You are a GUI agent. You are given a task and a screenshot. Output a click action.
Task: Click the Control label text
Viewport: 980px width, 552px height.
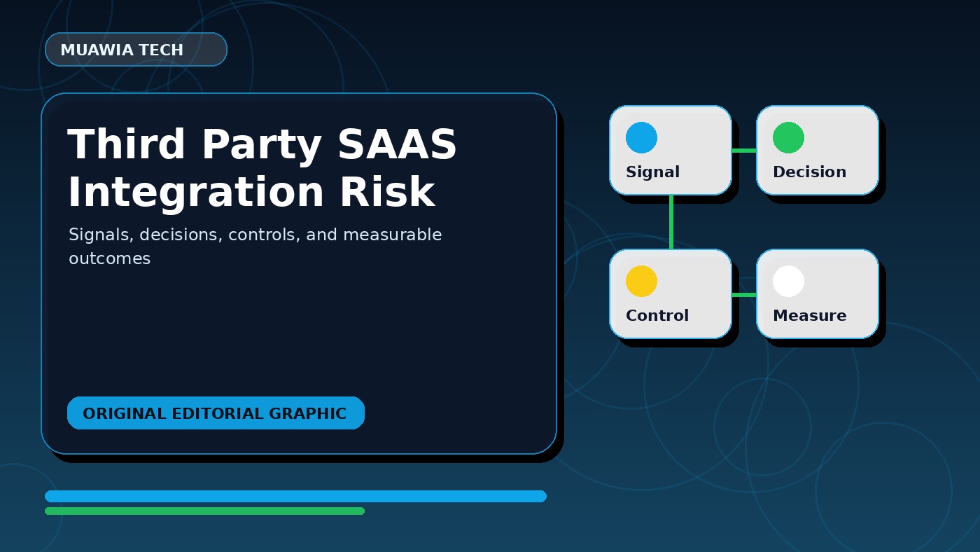pyautogui.click(x=657, y=316)
